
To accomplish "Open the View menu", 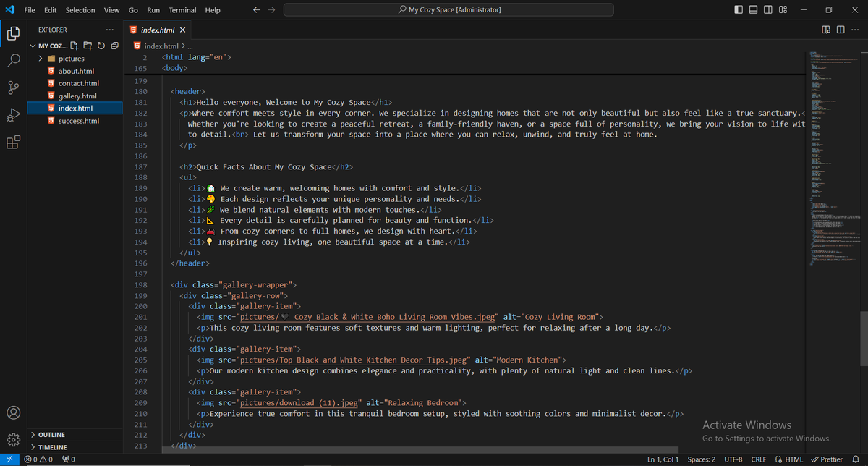I will tap(111, 10).
